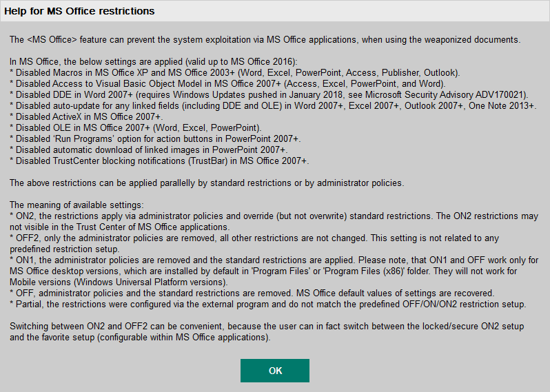
Task: Click the 'The meaning of available settings' heading
Action: point(76,205)
